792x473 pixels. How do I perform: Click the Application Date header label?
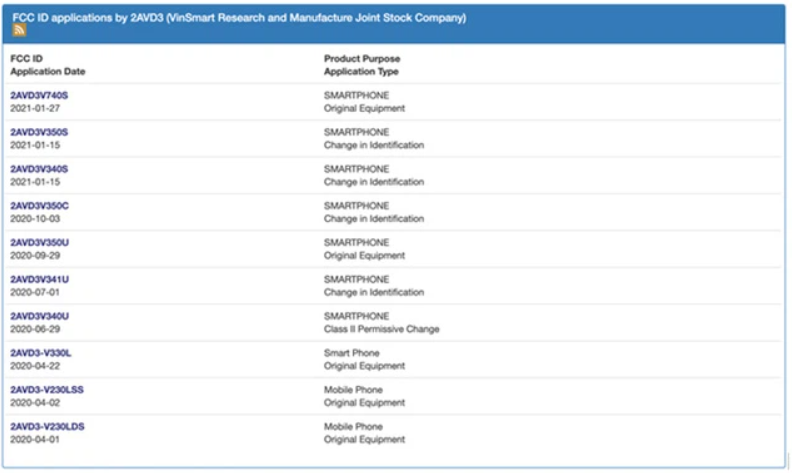(x=47, y=72)
